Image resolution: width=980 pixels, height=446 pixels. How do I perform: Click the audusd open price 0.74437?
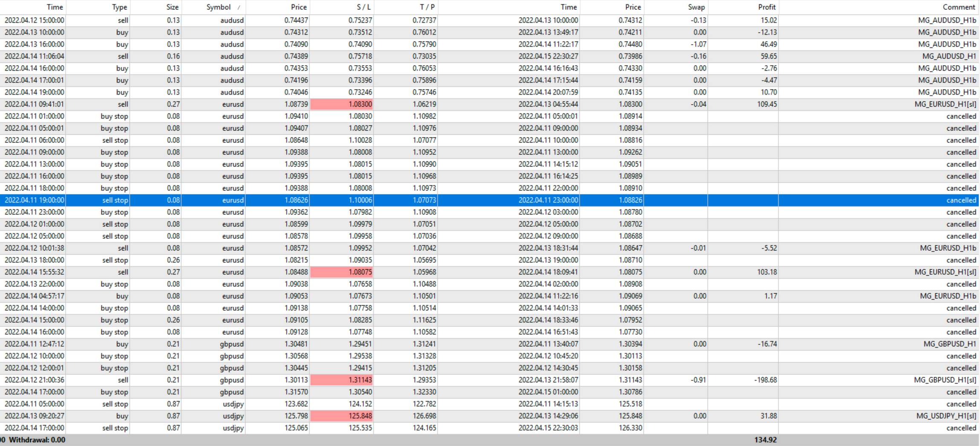point(296,20)
